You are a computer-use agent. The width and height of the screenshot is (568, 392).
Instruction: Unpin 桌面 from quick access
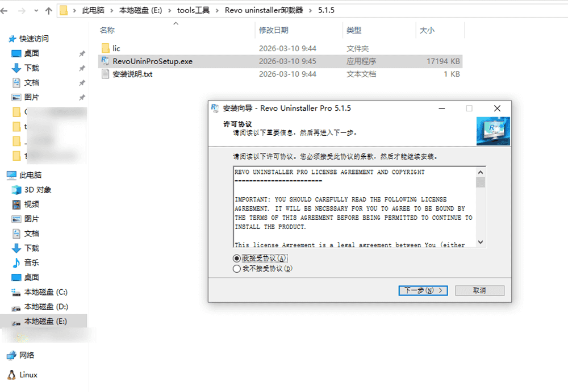coord(82,53)
